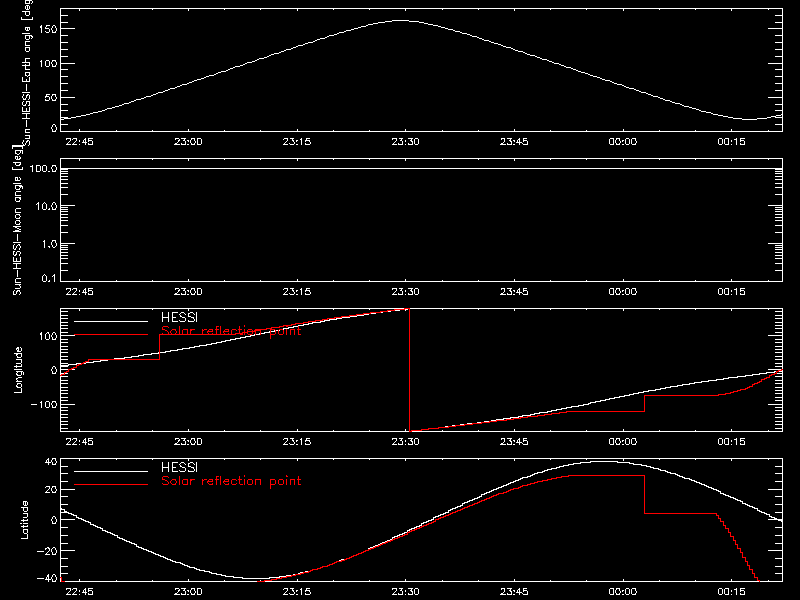Click the red vertical longitude wrap line
Viewport: 800px width, 600px height.
point(410,370)
